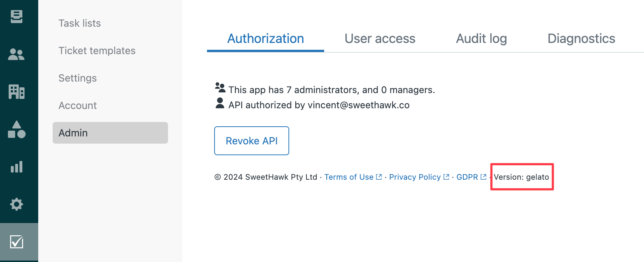This screenshot has height=262, width=644.
Task: Click the administrators group icon
Action: click(220, 87)
